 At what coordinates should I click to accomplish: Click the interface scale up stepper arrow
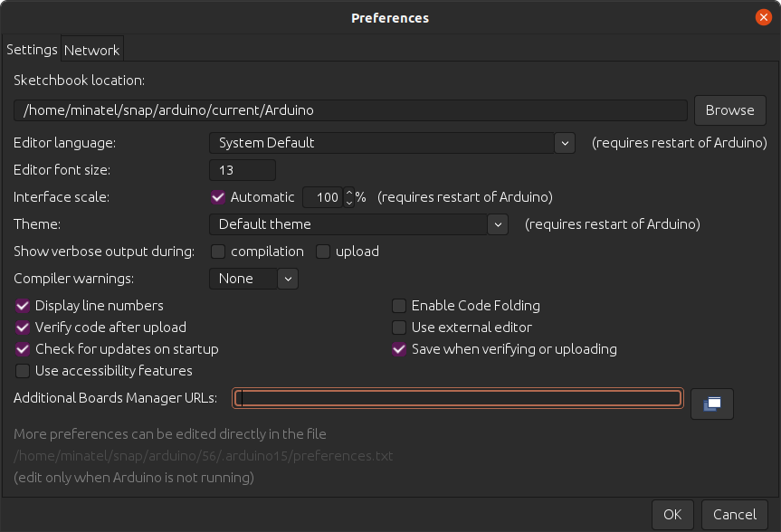pos(348,193)
